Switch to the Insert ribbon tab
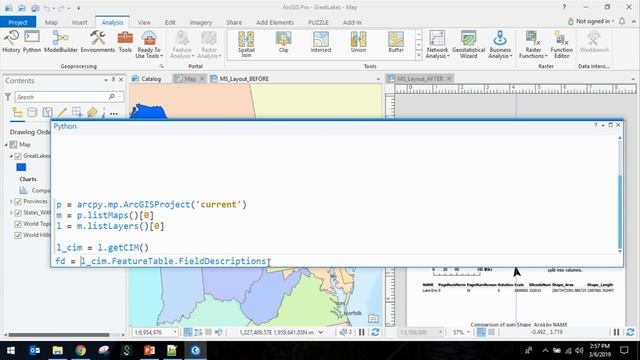The image size is (640, 360). point(80,22)
